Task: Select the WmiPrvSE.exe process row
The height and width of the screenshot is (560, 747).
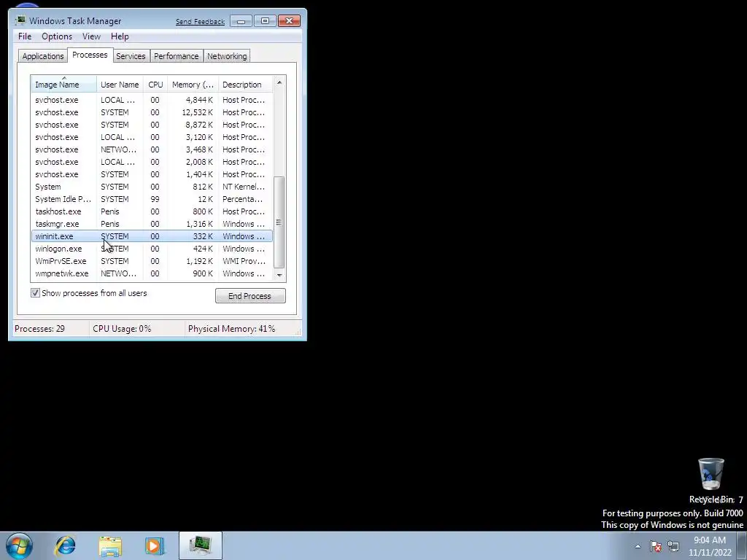Action: pos(152,261)
